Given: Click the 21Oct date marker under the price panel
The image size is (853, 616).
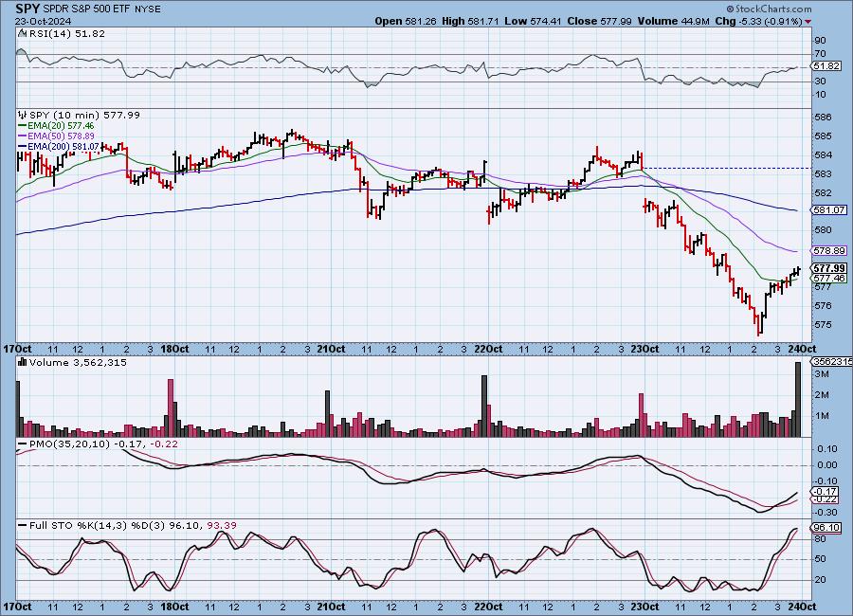Looking at the screenshot, I should tap(331, 349).
